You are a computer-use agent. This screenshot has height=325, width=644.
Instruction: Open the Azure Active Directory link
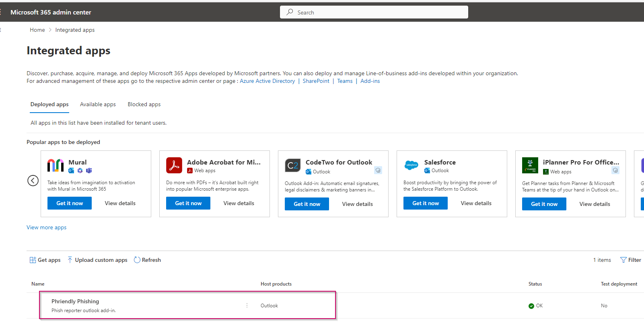point(267,81)
